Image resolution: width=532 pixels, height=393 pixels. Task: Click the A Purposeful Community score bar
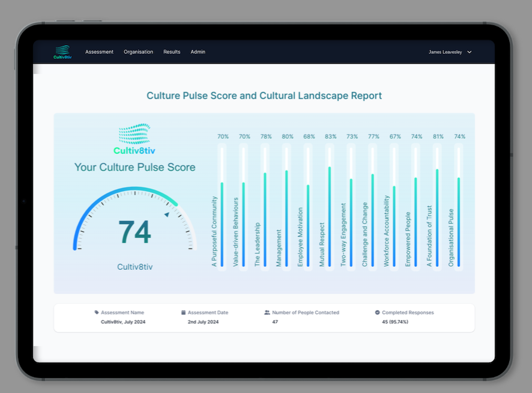pos(222,207)
